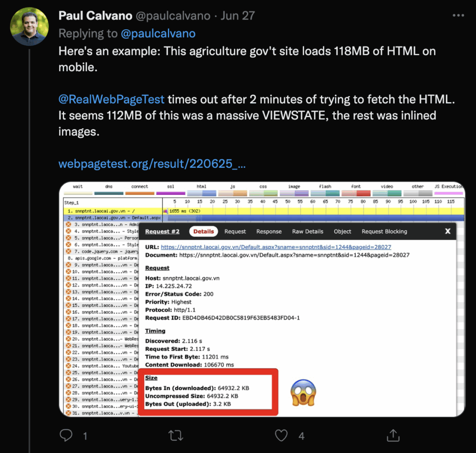The height and width of the screenshot is (453, 476).
Task: Open the tweet's three-dot more menu
Action: click(x=458, y=15)
